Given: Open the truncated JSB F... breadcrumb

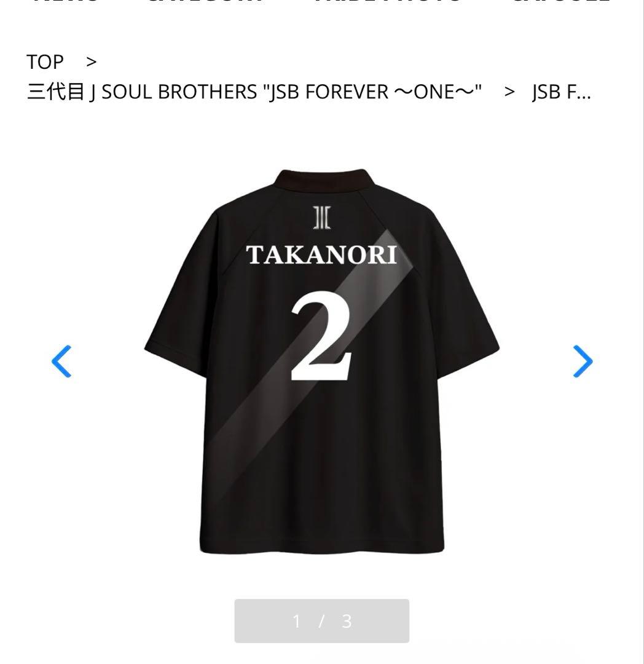Looking at the screenshot, I should coord(561,92).
